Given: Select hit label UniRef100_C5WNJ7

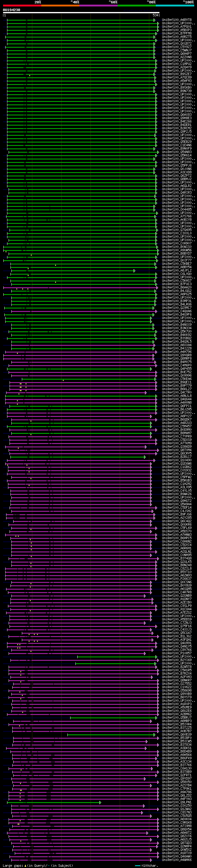Looking at the screenshot, I should pos(176,50).
